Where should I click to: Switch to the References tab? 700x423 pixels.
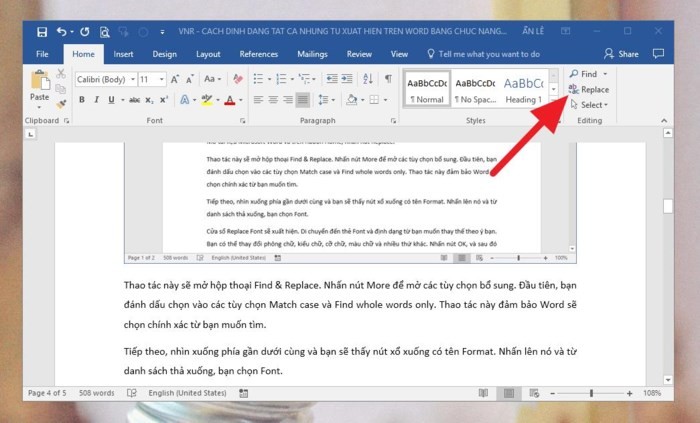pyautogui.click(x=258, y=54)
